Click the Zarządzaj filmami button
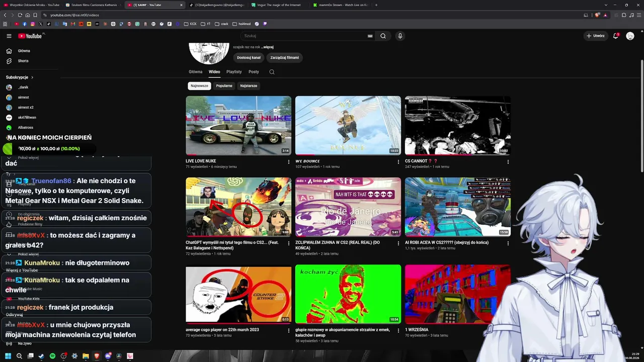 285,58
